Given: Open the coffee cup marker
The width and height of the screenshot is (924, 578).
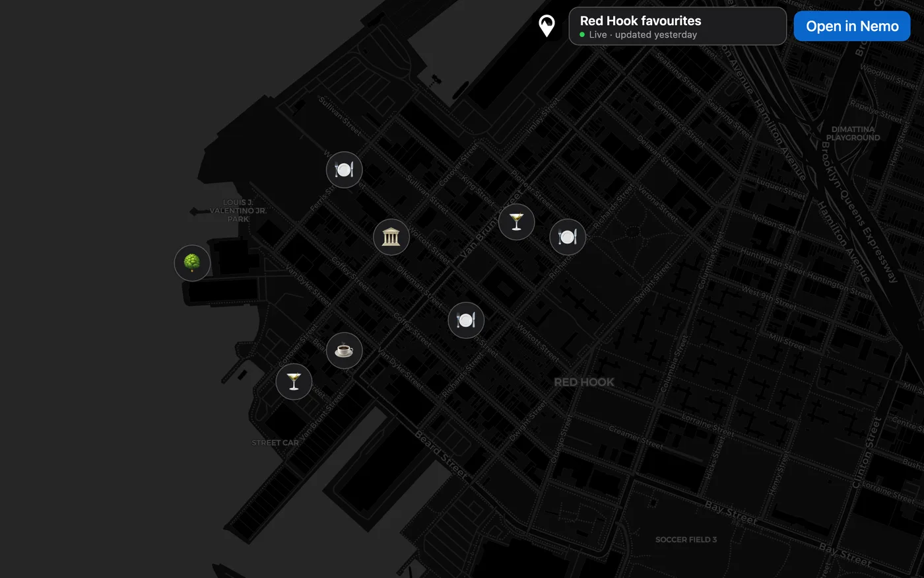Looking at the screenshot, I should (344, 350).
